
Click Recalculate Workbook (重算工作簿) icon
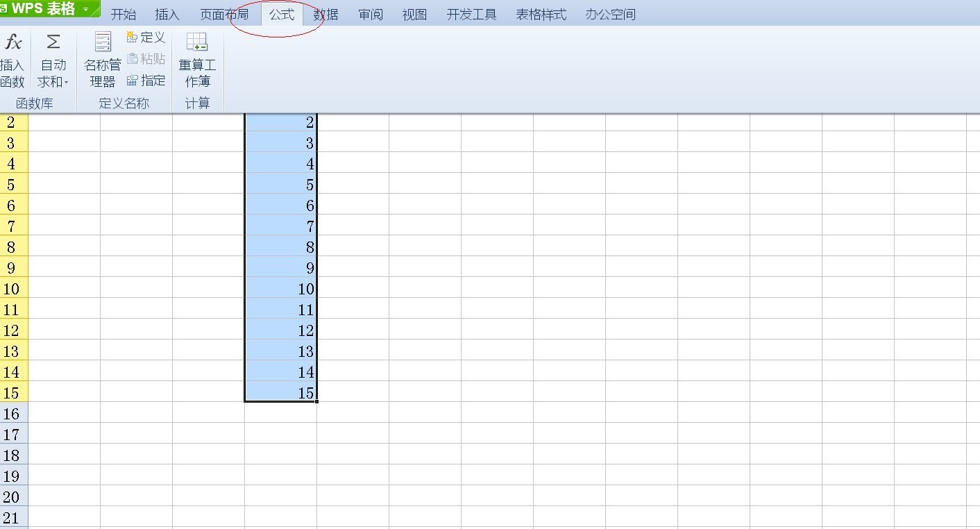tap(197, 42)
